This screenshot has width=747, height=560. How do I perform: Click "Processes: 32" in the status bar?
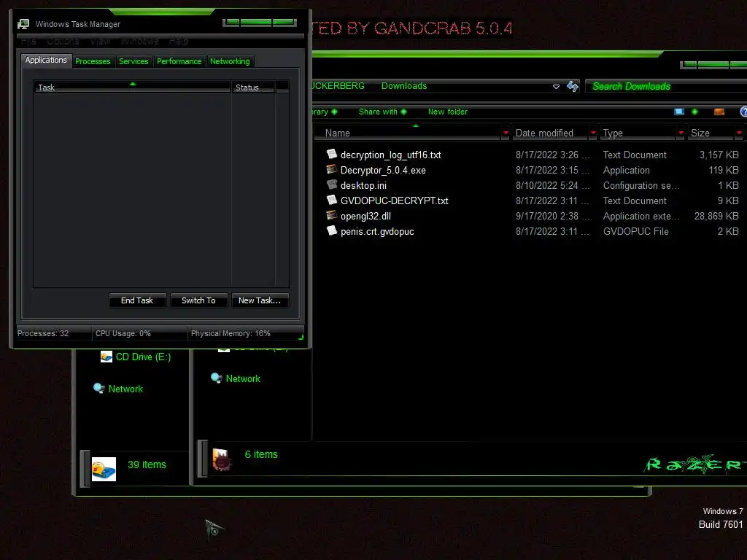[x=43, y=333]
